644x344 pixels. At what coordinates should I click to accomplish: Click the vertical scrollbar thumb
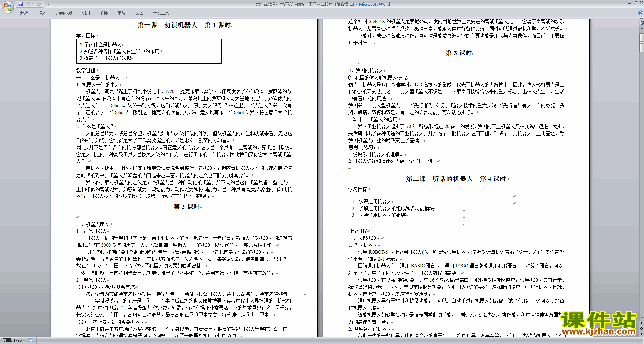[x=641, y=42]
